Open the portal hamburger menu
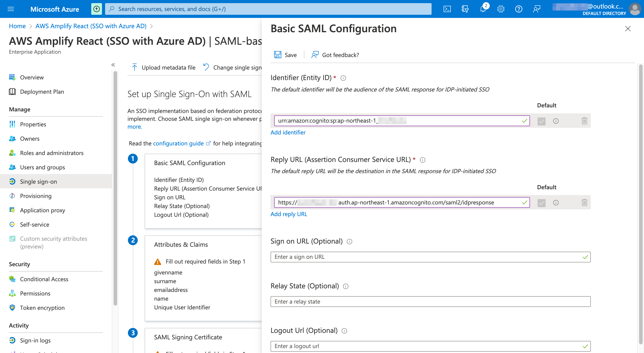The width and height of the screenshot is (644, 353). [x=11, y=9]
